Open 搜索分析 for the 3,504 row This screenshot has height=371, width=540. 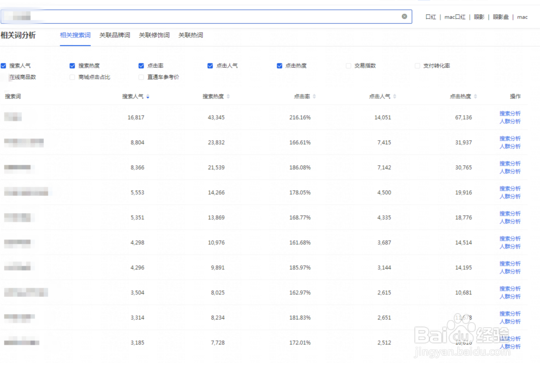pyautogui.click(x=510, y=289)
